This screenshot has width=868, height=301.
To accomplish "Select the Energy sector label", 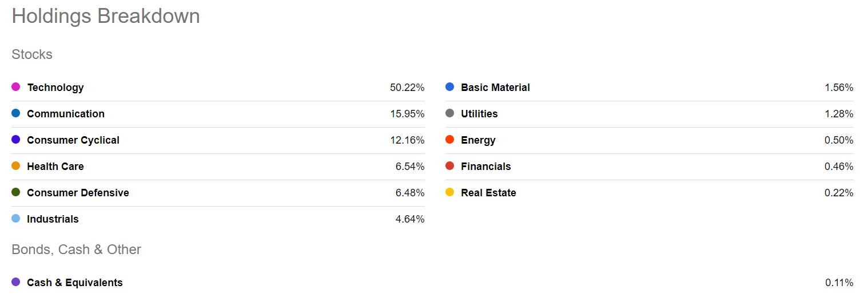I will click(478, 140).
